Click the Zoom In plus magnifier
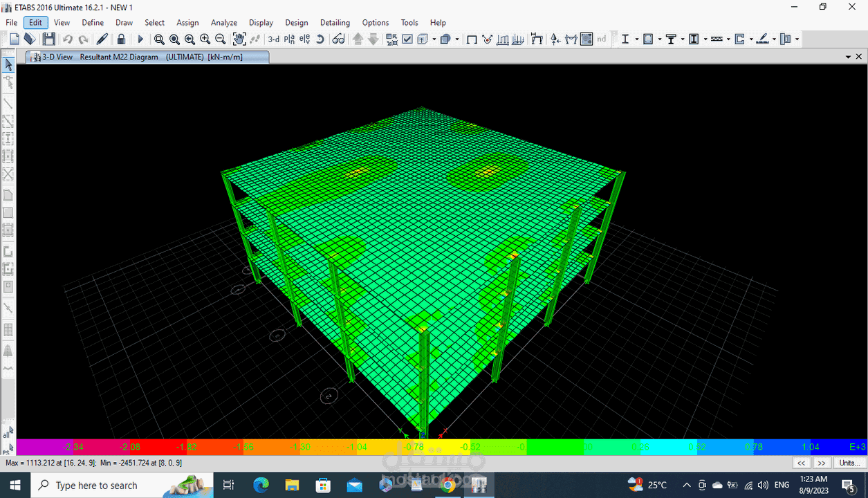868x498 pixels. point(205,39)
